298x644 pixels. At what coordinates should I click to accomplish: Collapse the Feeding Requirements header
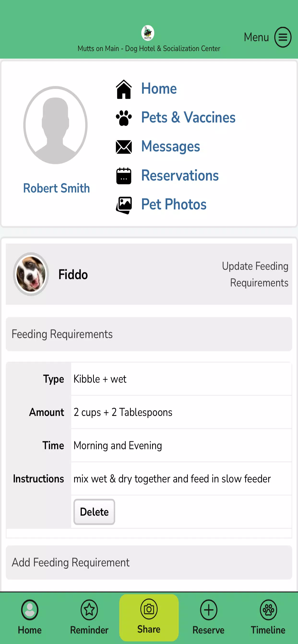(x=149, y=334)
